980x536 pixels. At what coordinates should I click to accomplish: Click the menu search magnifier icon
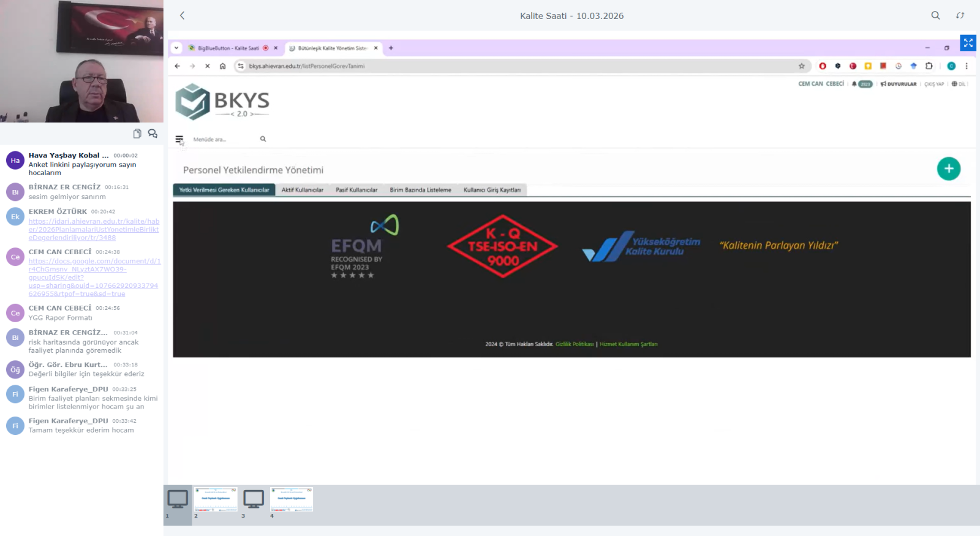pyautogui.click(x=263, y=139)
